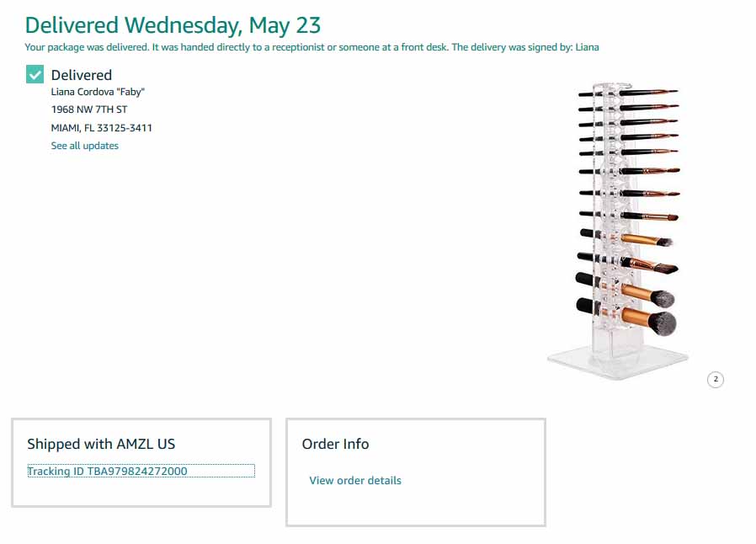Select the Delivered Wednesday, May 23 heading

(x=173, y=25)
